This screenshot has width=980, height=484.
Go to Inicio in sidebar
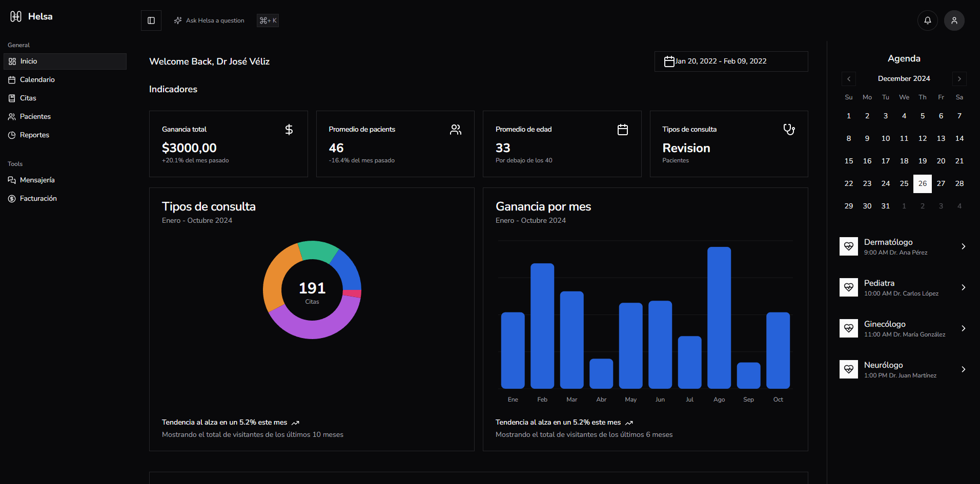[65, 61]
